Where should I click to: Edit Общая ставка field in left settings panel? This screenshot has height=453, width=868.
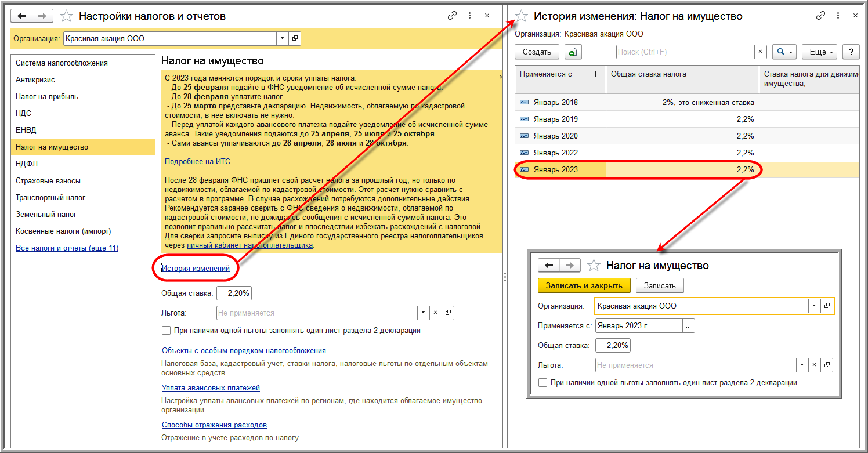tap(234, 293)
